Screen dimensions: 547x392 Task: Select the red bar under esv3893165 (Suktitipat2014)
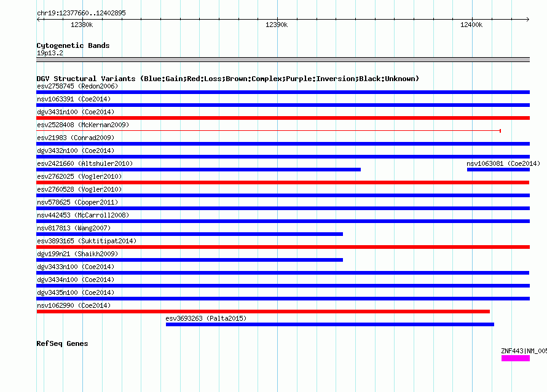283,247
